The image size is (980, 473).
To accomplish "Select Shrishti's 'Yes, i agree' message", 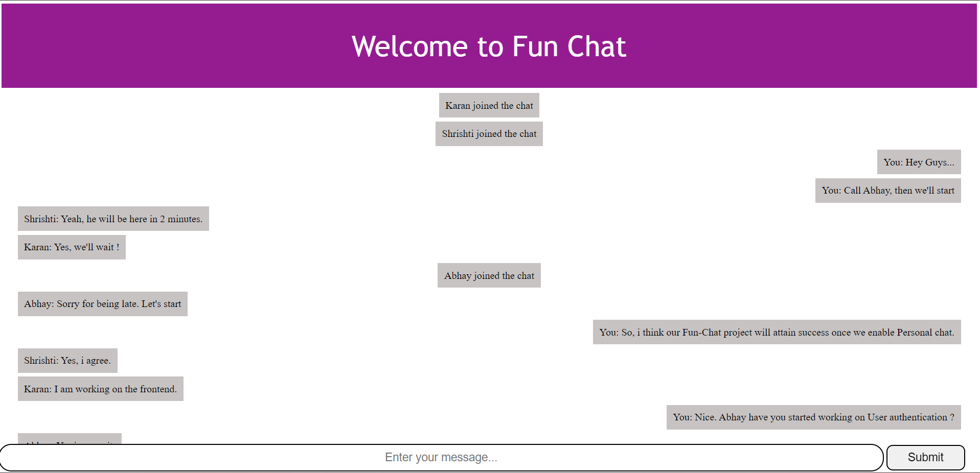I will 67,360.
